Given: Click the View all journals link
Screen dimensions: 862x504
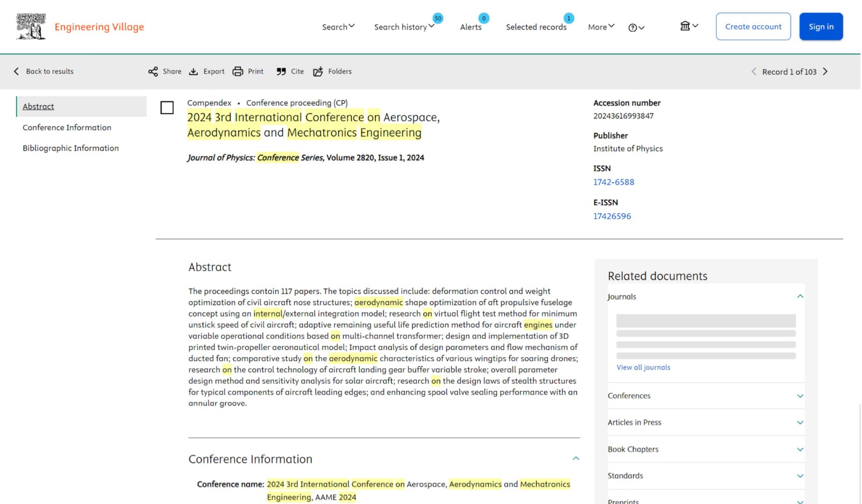Looking at the screenshot, I should (643, 367).
